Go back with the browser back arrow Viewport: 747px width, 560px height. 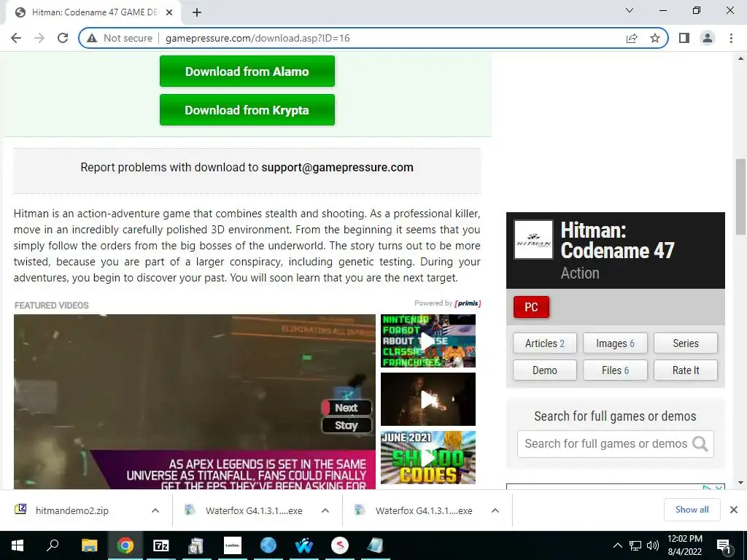[16, 38]
